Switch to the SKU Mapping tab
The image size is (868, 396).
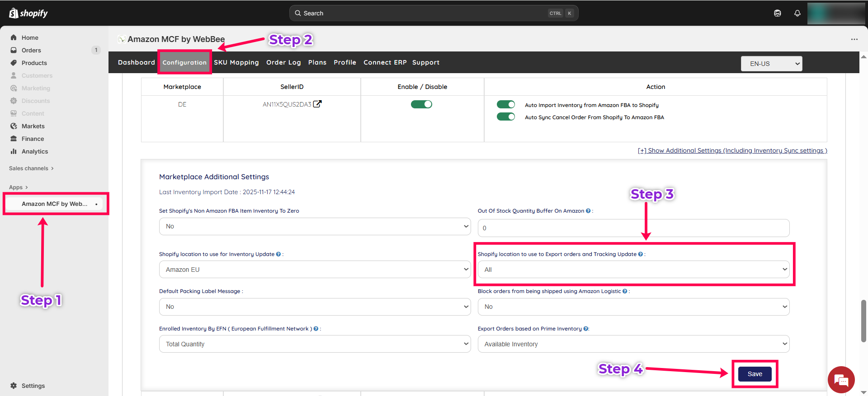tap(236, 62)
